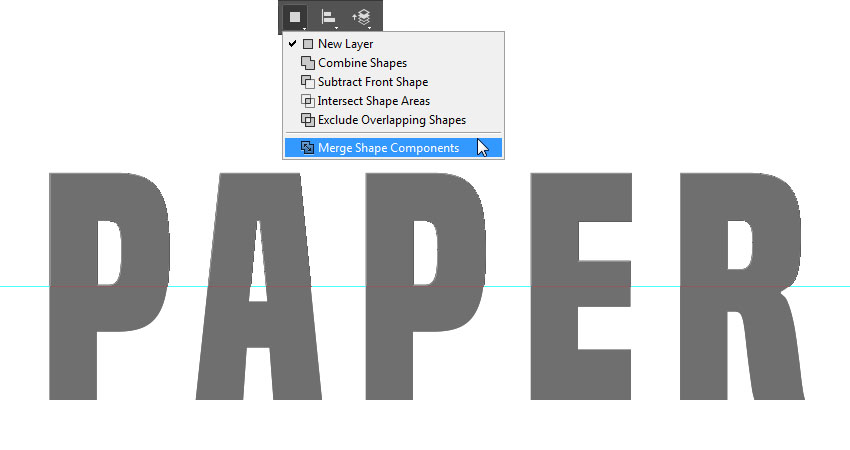Choose Combine Shapes from the menu
Viewport: 850px width, 450px height.
(394, 63)
